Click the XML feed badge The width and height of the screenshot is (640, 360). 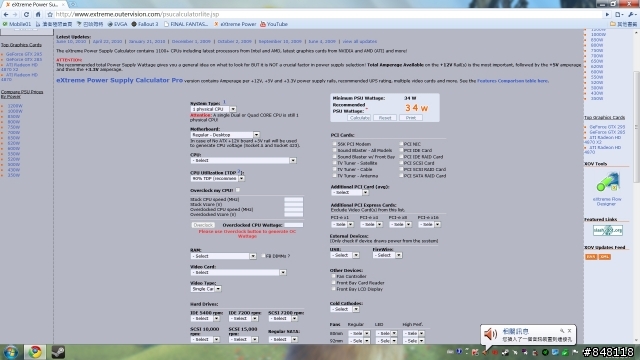tap(604, 257)
